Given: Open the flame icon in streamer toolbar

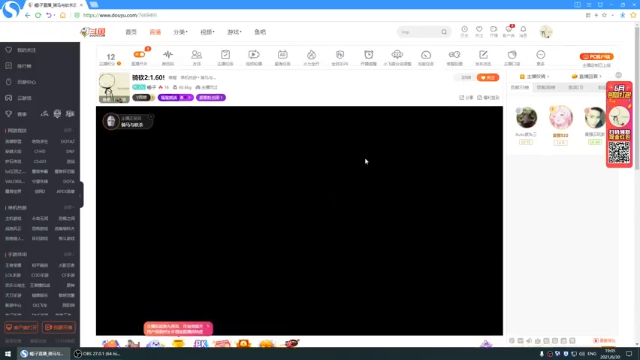Looking at the screenshot, I should point(311,54).
